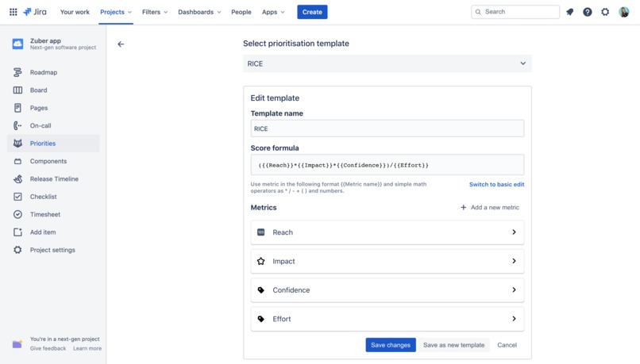
Task: Click Save as new template
Action: 454,345
